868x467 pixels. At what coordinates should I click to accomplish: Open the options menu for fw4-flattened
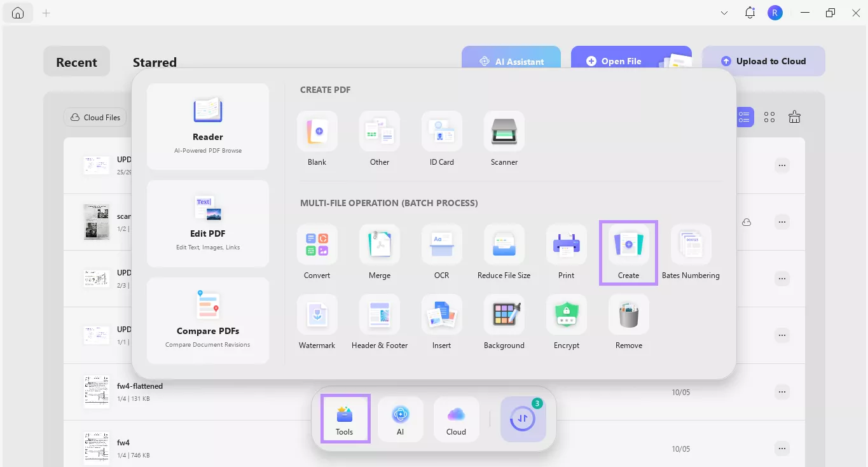tap(782, 392)
